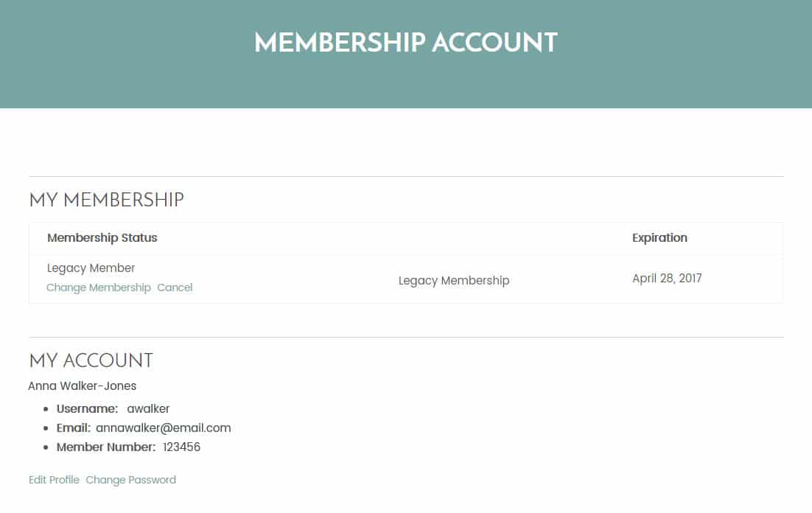Select the My Account heading
The height and width of the screenshot is (513, 812).
coord(91,360)
